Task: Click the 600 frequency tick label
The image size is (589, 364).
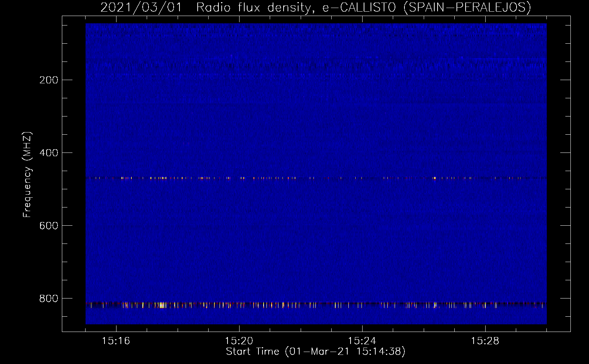Action: (49, 226)
